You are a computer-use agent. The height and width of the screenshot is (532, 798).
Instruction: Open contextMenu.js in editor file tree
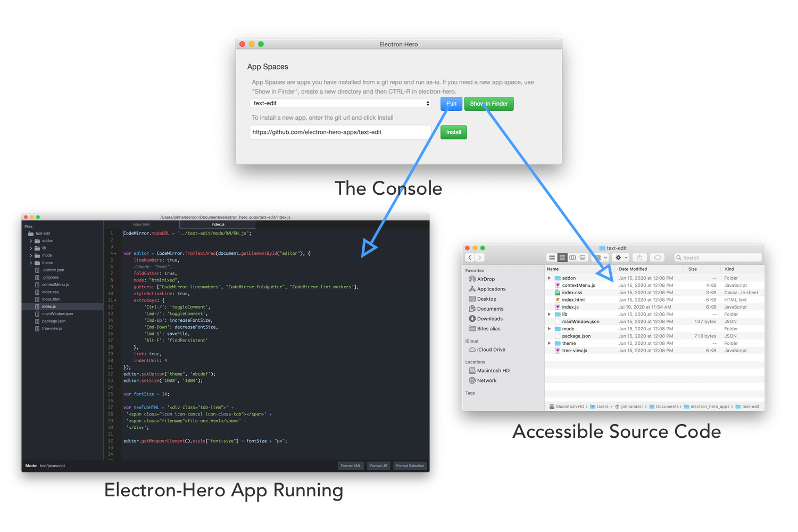pyautogui.click(x=52, y=285)
